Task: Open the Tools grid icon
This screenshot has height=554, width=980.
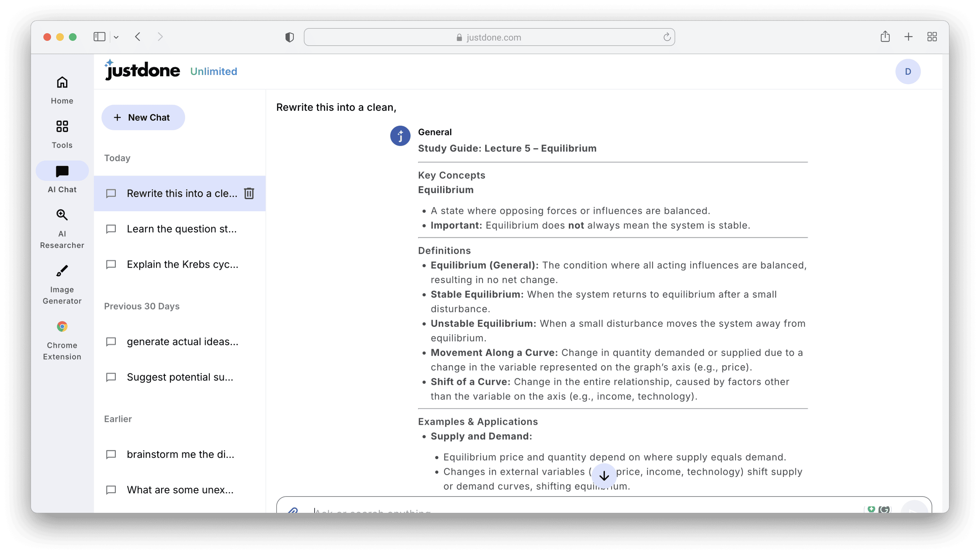Action: tap(62, 134)
